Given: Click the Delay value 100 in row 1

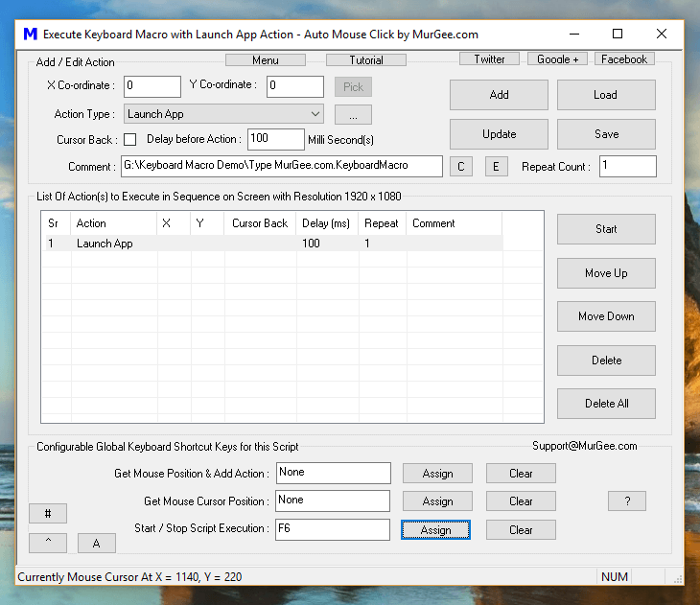Looking at the screenshot, I should point(311,244).
